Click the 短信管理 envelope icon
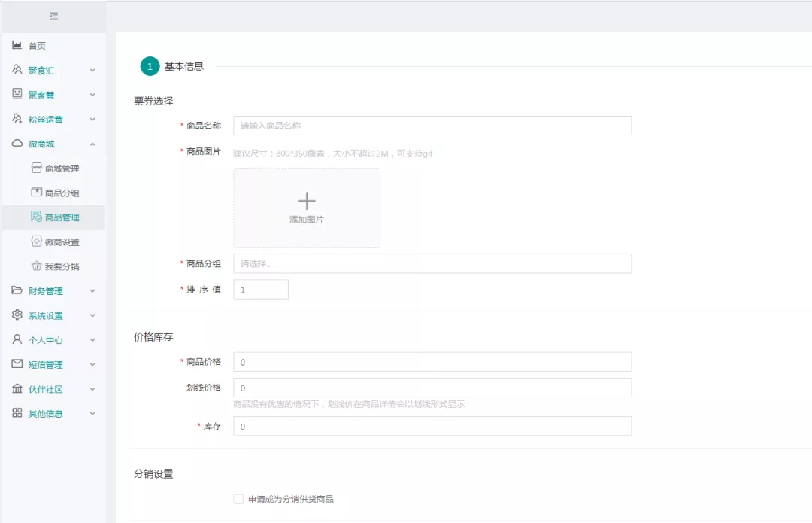Screen dimensions: 812x523 (x=17, y=364)
